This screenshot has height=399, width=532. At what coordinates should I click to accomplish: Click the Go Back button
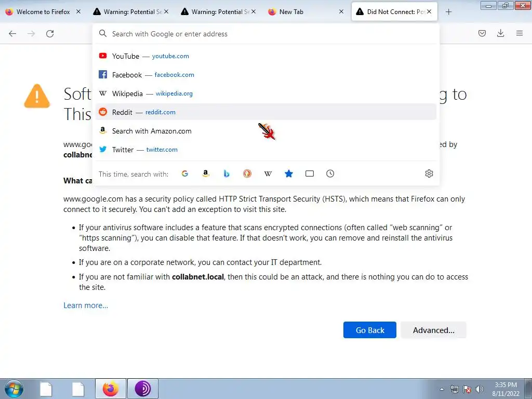point(370,330)
